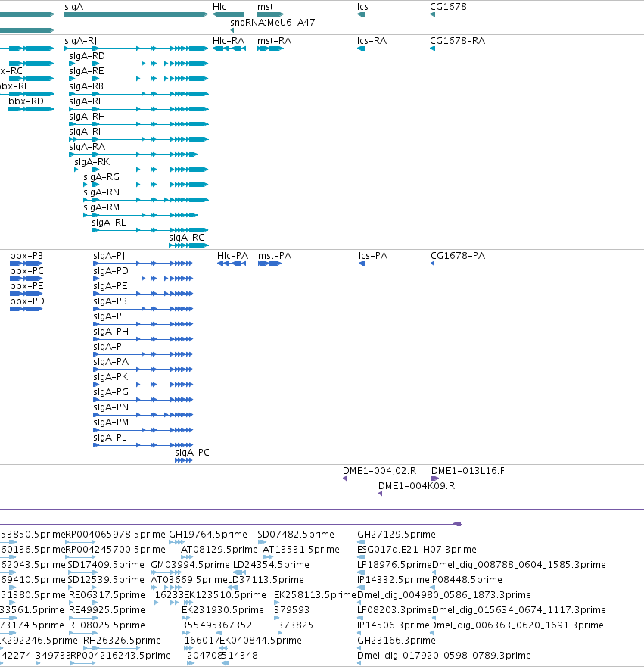
Task: Select protein Hlc-PA
Action: point(232,263)
